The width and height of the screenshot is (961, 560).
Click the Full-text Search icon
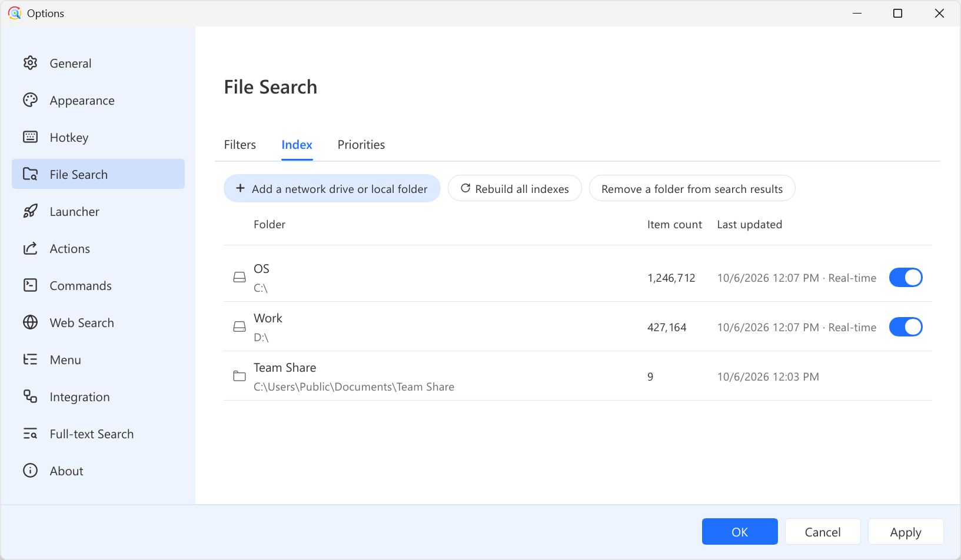click(x=30, y=434)
